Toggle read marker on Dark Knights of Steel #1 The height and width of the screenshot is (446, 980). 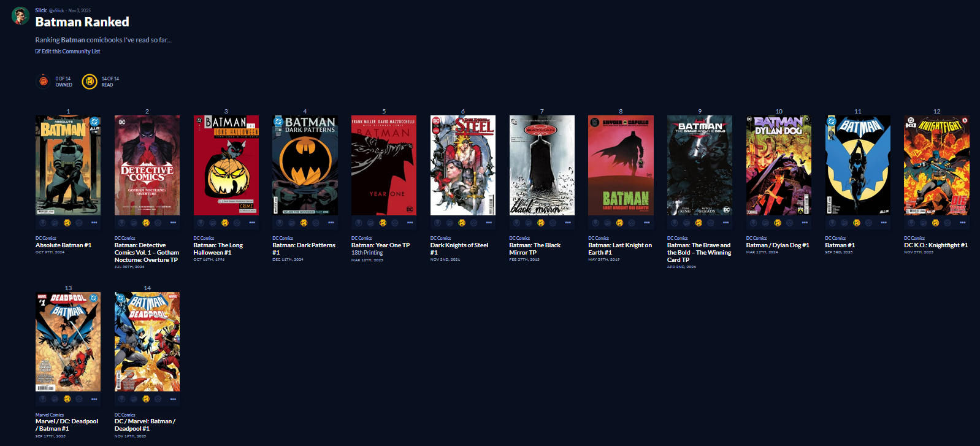(462, 223)
